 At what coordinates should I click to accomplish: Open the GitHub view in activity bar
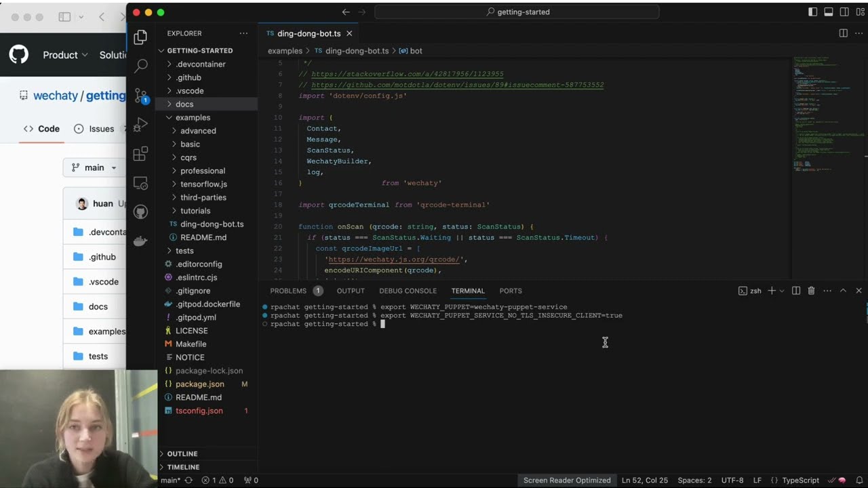click(x=140, y=212)
